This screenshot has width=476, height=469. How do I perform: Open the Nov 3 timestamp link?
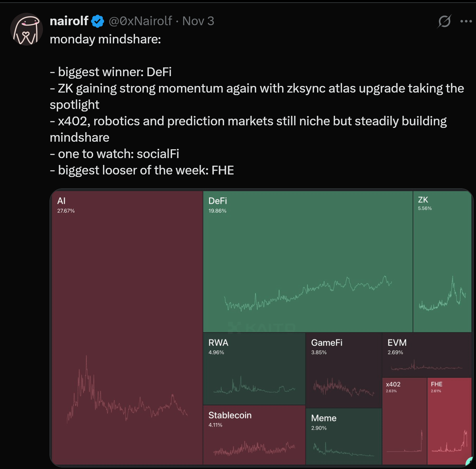pos(198,21)
